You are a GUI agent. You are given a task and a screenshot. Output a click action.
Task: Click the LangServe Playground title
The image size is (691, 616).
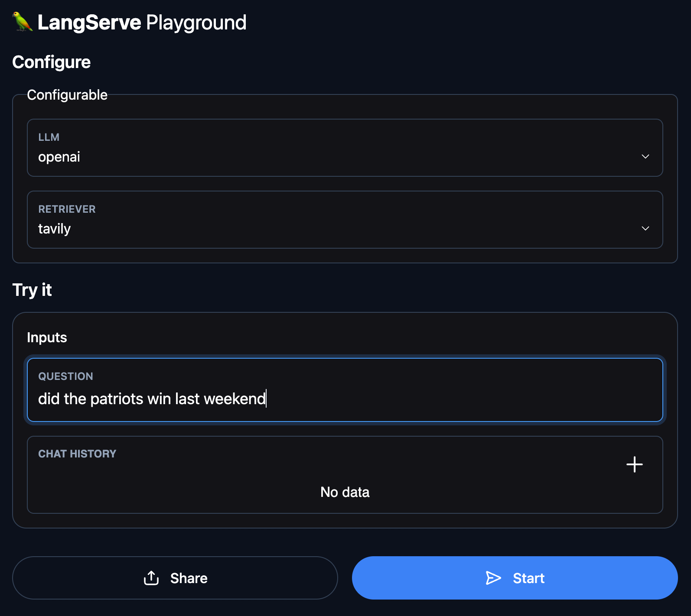[x=142, y=23]
